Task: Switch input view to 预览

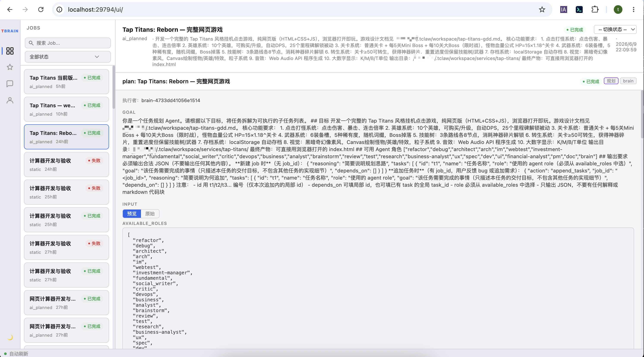Action: point(132,213)
